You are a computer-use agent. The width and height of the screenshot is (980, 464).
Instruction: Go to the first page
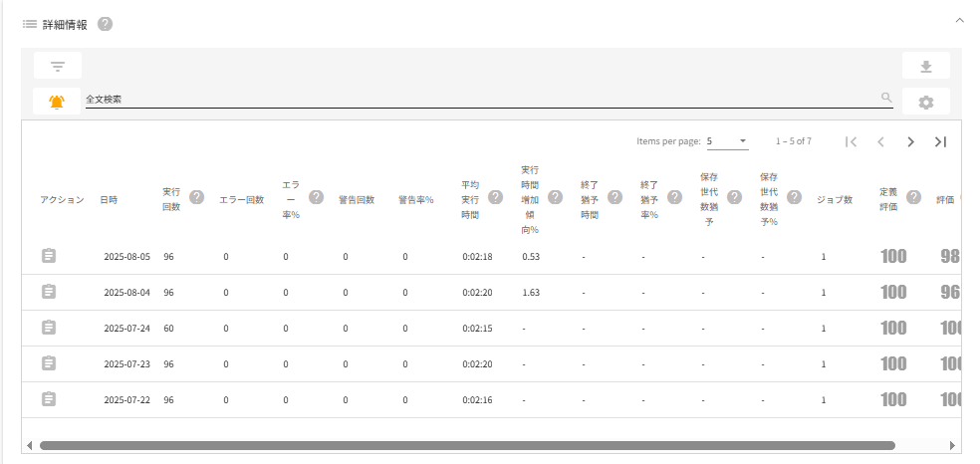851,141
